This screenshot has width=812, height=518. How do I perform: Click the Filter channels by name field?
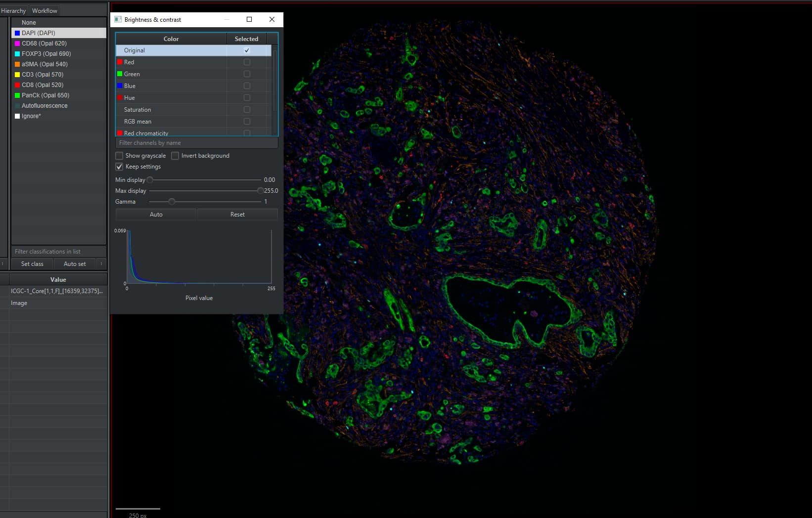pos(196,142)
